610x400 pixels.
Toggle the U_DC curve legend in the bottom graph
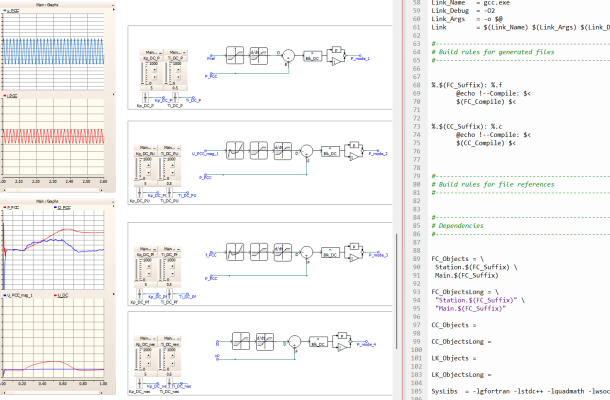(x=60, y=295)
